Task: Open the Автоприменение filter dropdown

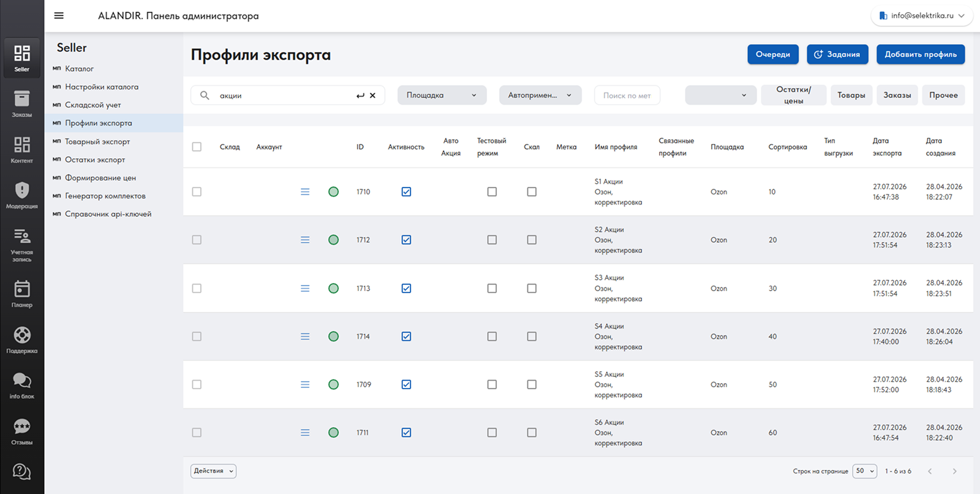Action: tap(540, 95)
